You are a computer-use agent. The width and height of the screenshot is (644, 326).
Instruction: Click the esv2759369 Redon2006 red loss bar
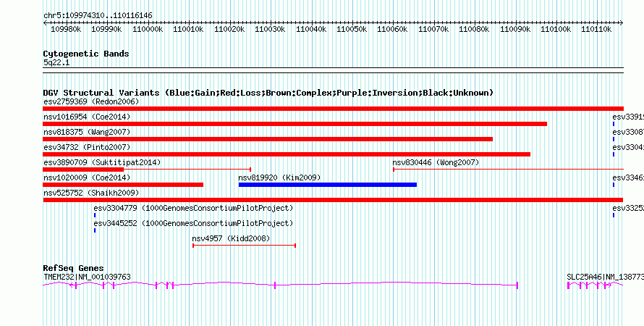tap(333, 109)
